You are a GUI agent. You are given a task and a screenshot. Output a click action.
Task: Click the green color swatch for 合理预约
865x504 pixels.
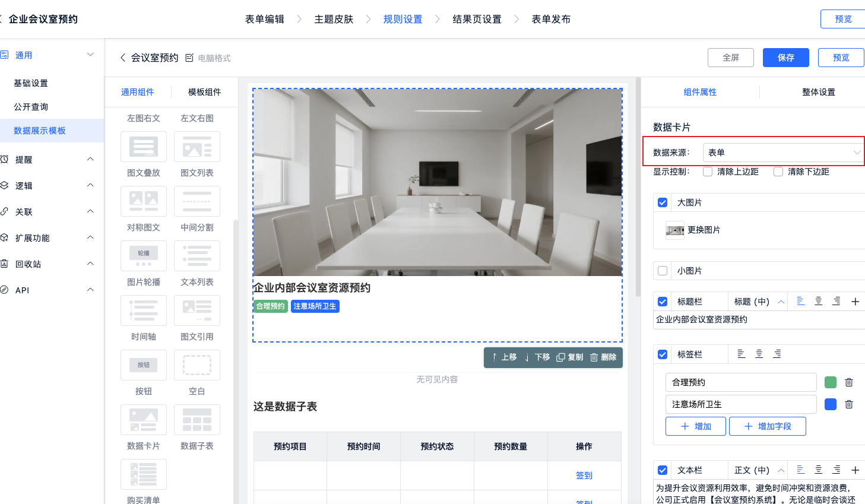pos(831,382)
